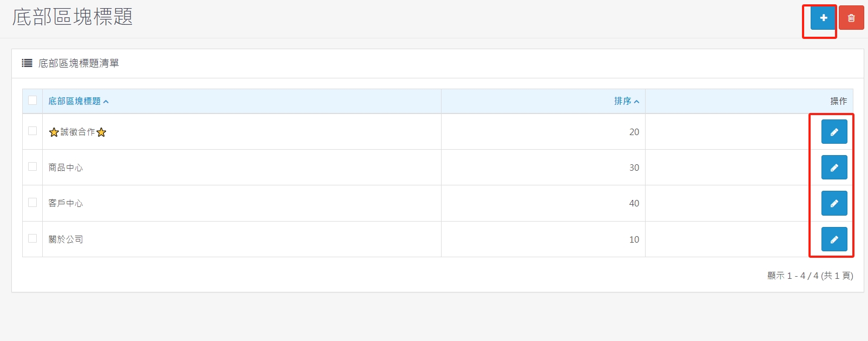
Task: Click the 底部區塊標題清單 panel heading
Action: click(x=78, y=63)
